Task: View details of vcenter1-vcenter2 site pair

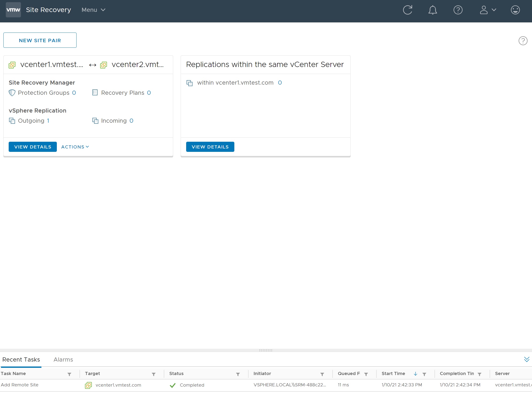Action: (33, 147)
